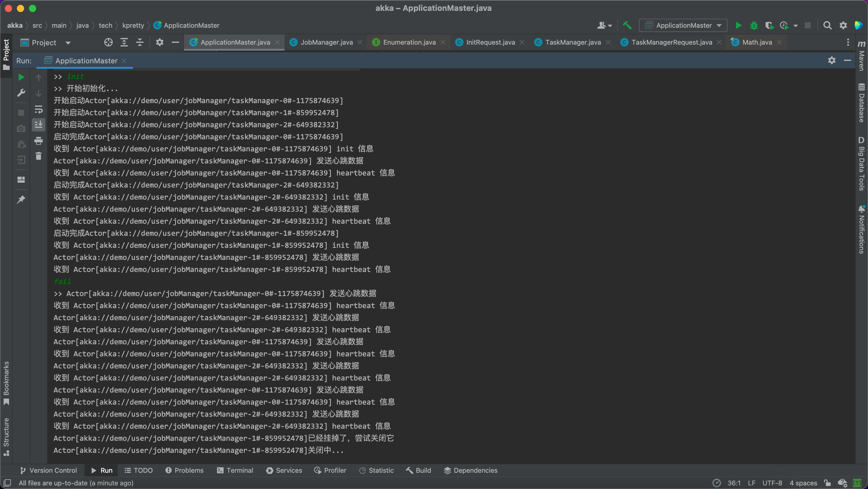Rerun ApplicationMaster with green play icon
This screenshot has width=868, height=489.
click(x=21, y=77)
